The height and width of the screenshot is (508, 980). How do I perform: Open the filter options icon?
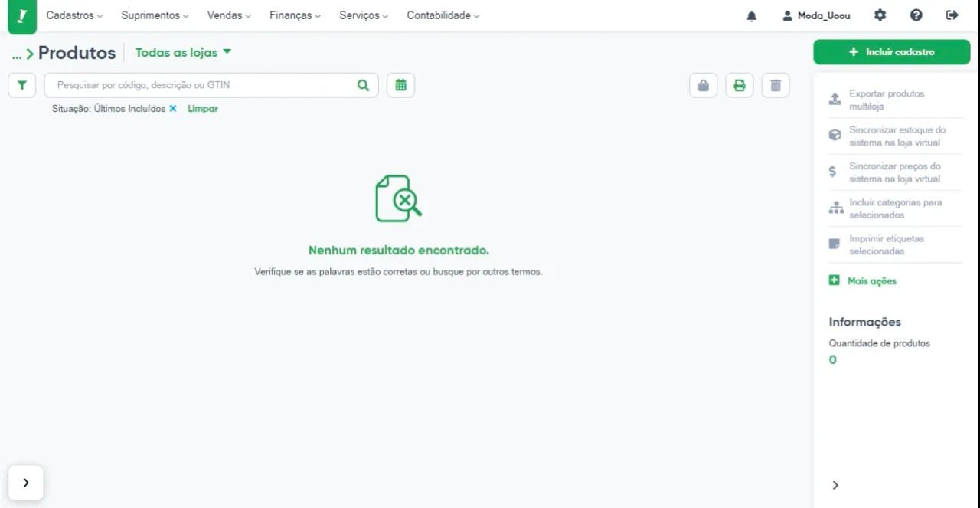[x=21, y=85]
